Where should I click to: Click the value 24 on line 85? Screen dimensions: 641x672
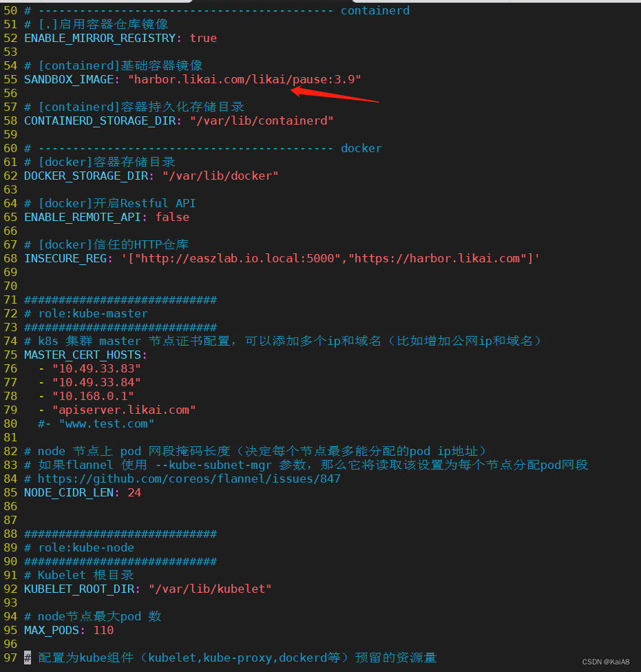click(134, 493)
